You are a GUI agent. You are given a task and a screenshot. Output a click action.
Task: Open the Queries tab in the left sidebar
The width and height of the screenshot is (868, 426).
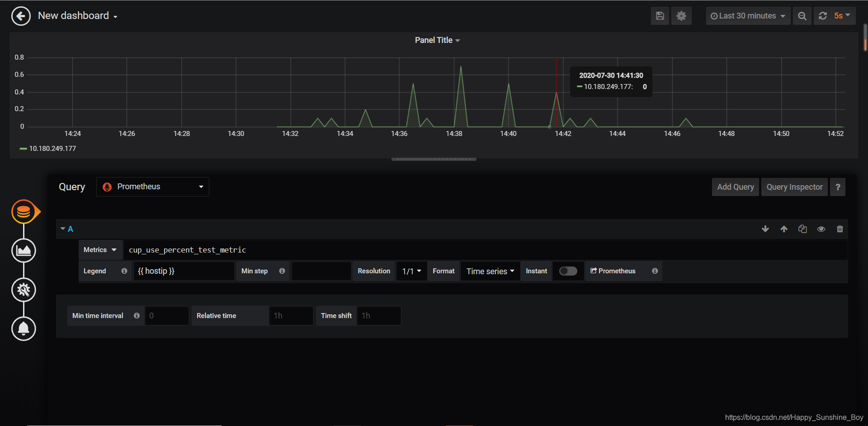coord(24,211)
